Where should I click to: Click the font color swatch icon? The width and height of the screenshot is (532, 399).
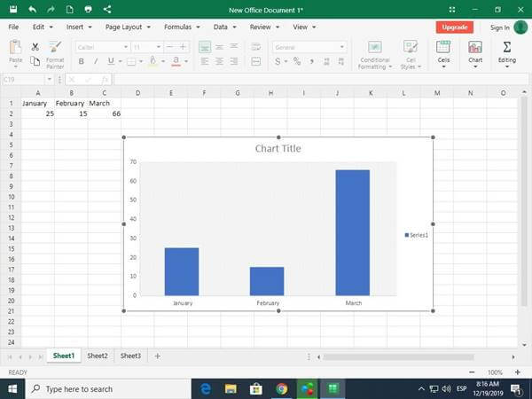point(175,61)
